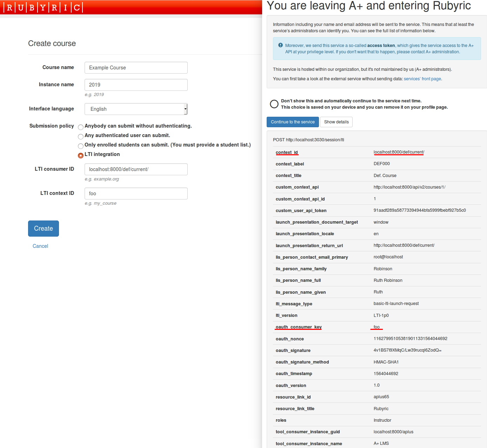Select the LTI integration radio button
The image size is (487, 448).
pos(81,155)
